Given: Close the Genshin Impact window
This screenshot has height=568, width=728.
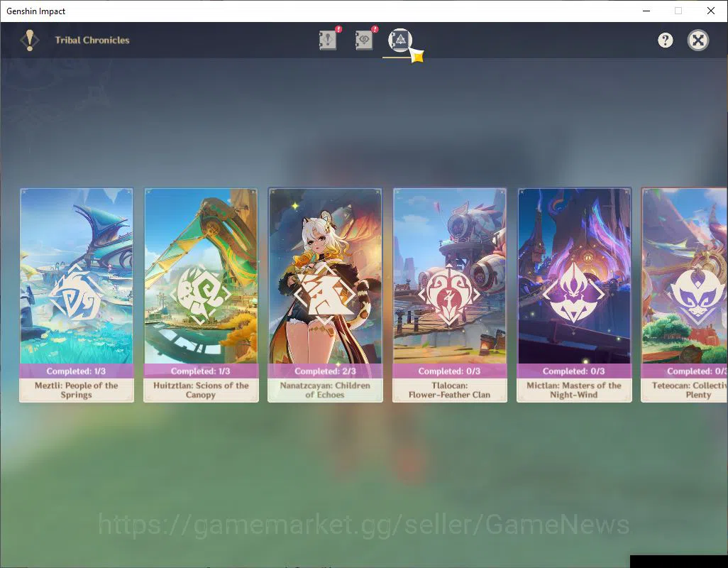Looking at the screenshot, I should coord(711,11).
